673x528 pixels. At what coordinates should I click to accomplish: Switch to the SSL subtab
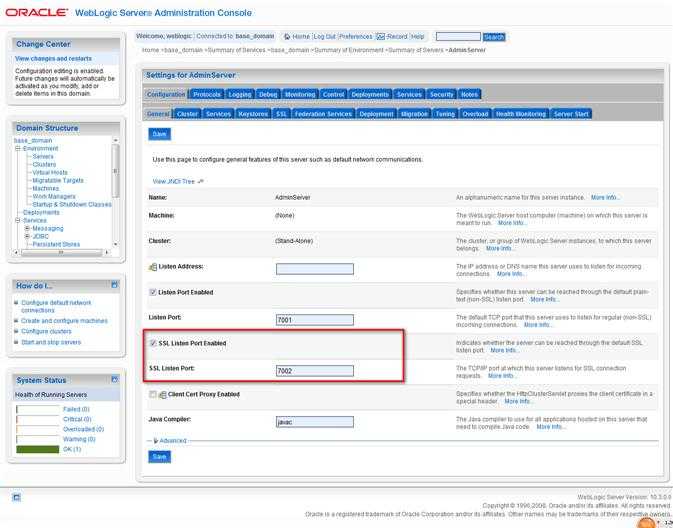(x=281, y=114)
